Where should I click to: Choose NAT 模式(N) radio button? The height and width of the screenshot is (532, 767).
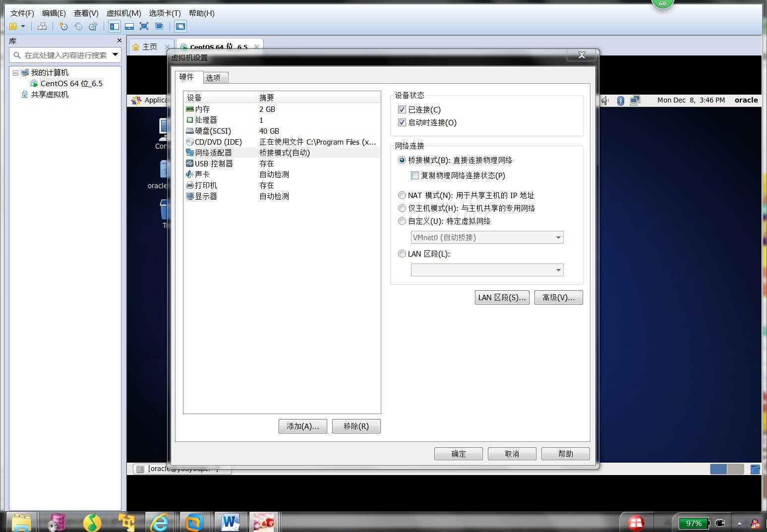tap(402, 195)
